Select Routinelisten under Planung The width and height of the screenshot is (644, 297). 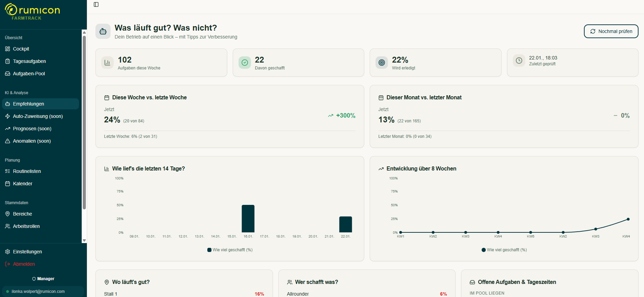27,171
